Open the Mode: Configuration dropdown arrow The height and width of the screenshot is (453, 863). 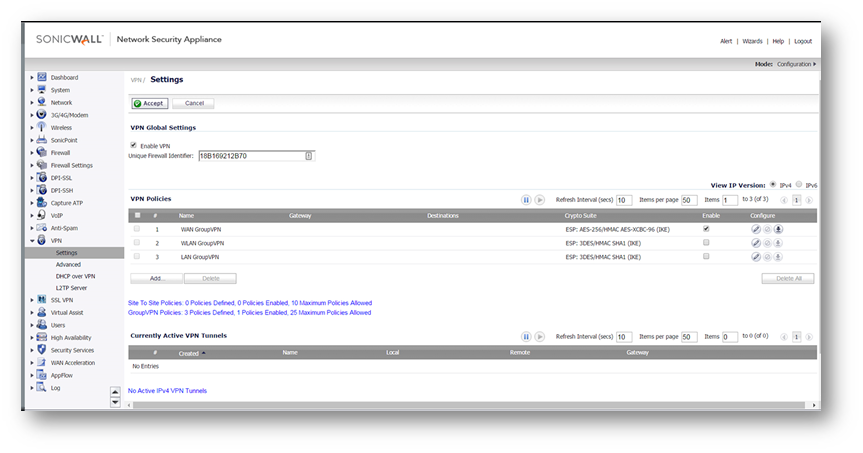click(x=815, y=64)
